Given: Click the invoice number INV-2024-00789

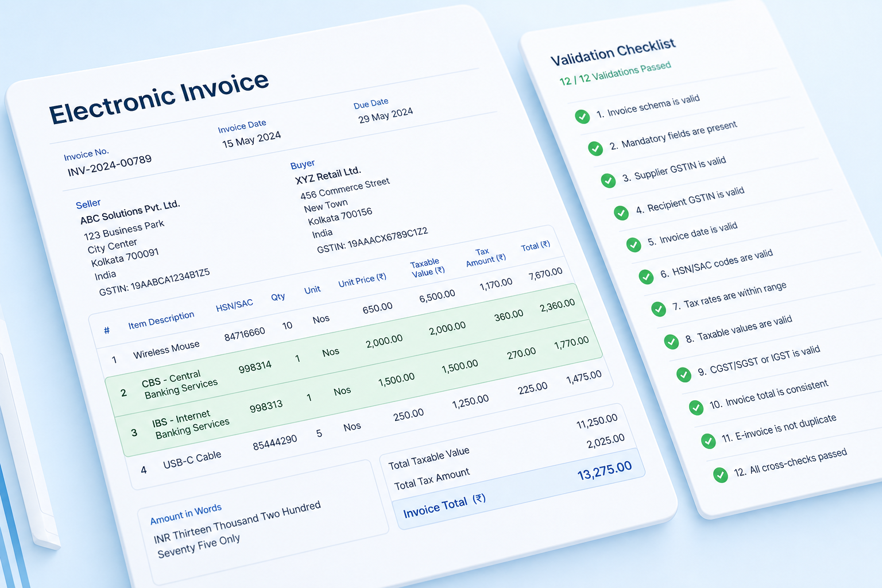Looking at the screenshot, I should tap(110, 166).
